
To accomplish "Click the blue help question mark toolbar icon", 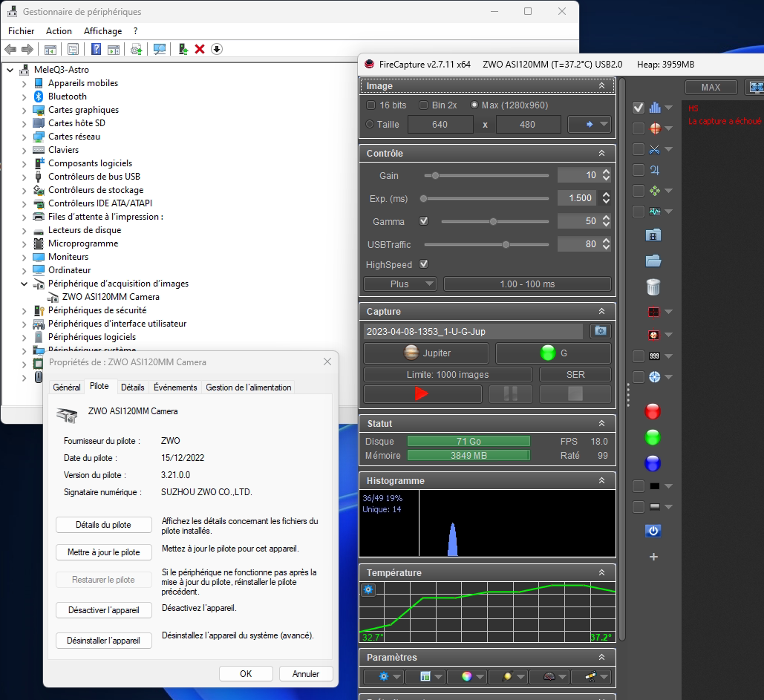I will [x=97, y=49].
